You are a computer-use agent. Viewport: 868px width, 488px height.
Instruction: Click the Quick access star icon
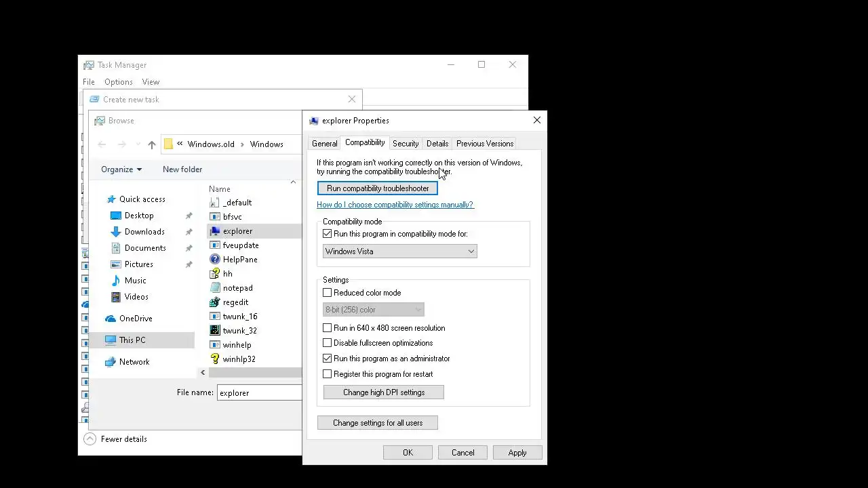[x=111, y=199]
